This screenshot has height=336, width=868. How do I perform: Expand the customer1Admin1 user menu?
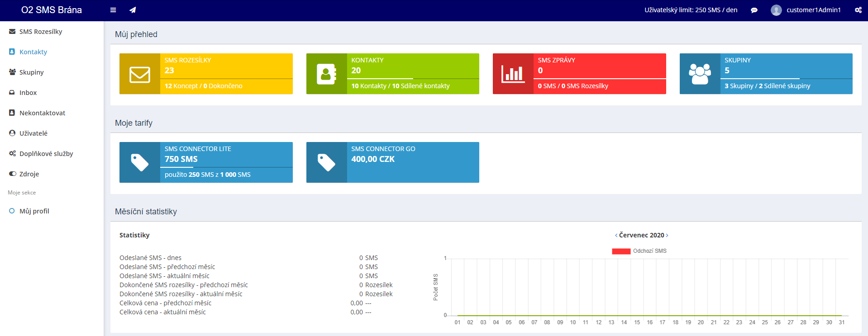pyautogui.click(x=813, y=10)
